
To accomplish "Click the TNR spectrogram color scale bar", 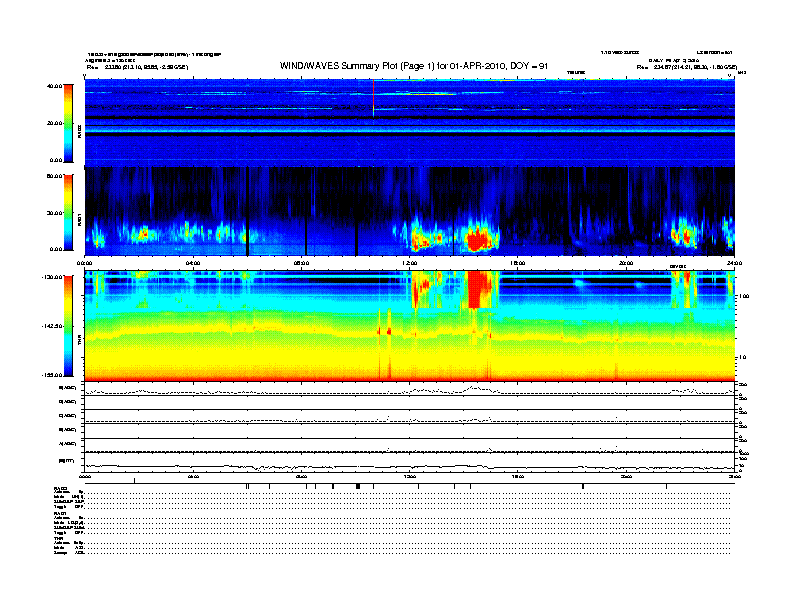I will click(x=68, y=326).
